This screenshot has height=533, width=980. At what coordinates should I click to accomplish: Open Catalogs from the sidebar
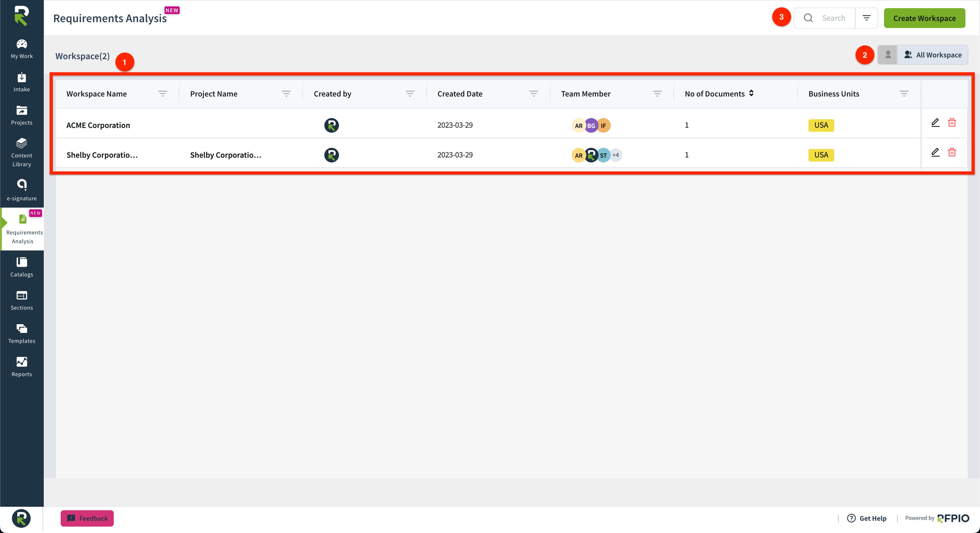click(x=22, y=267)
